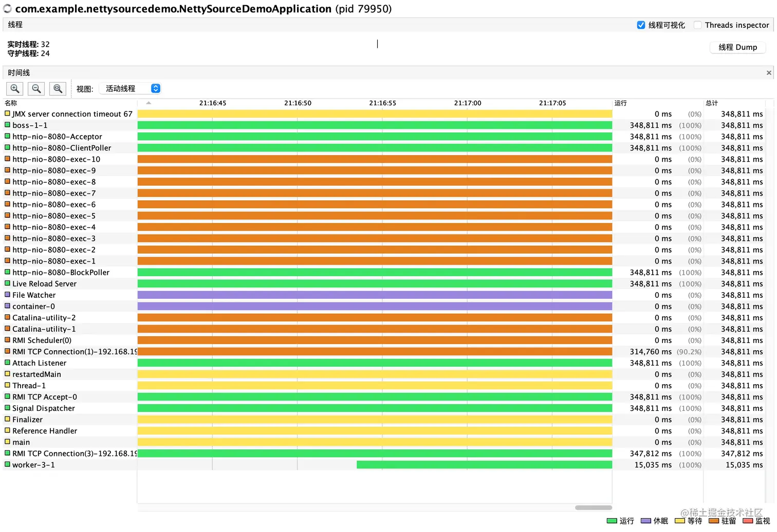Viewport: 777px width, 532px height.
Task: Sort by the 总计 column header
Action: [x=712, y=103]
